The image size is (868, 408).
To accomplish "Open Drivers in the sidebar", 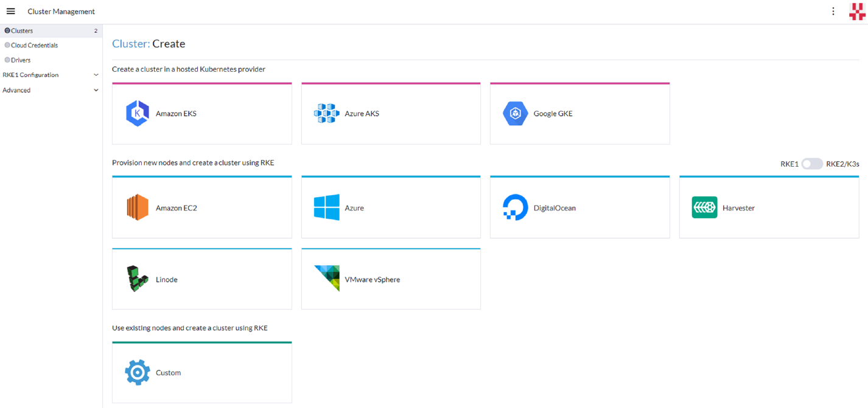I will click(x=21, y=60).
